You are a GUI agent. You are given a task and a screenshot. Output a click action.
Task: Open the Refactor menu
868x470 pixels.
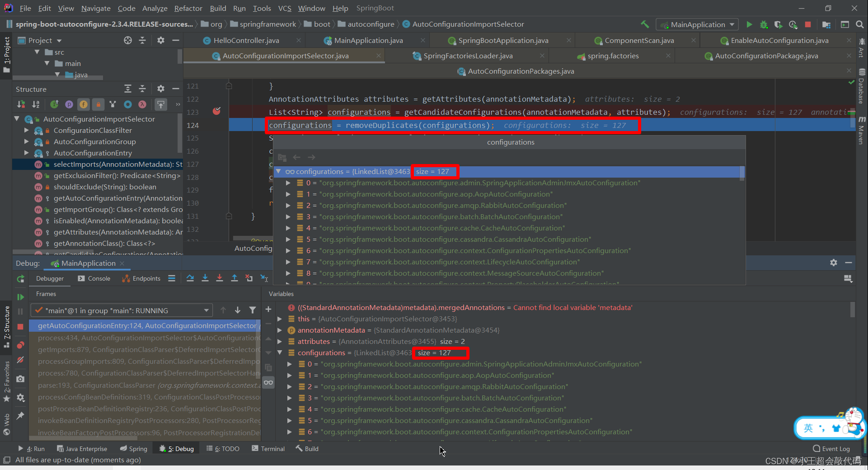188,8
